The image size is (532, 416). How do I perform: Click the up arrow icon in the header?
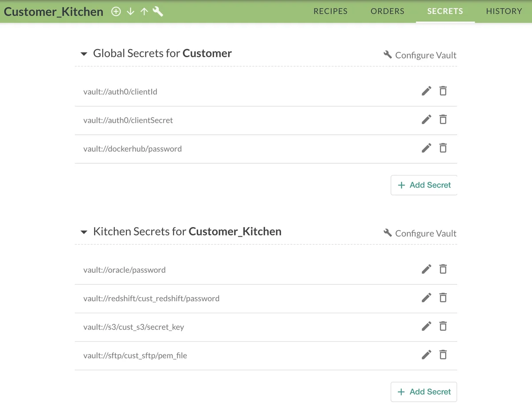pos(144,12)
